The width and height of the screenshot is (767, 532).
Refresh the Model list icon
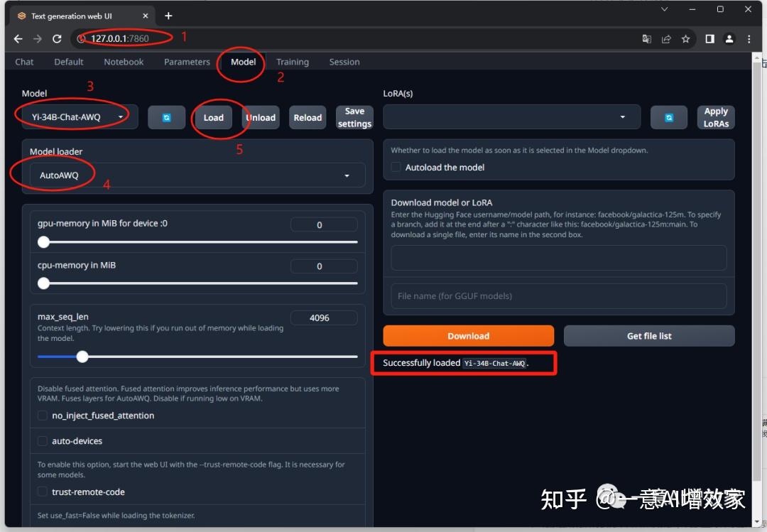click(167, 117)
